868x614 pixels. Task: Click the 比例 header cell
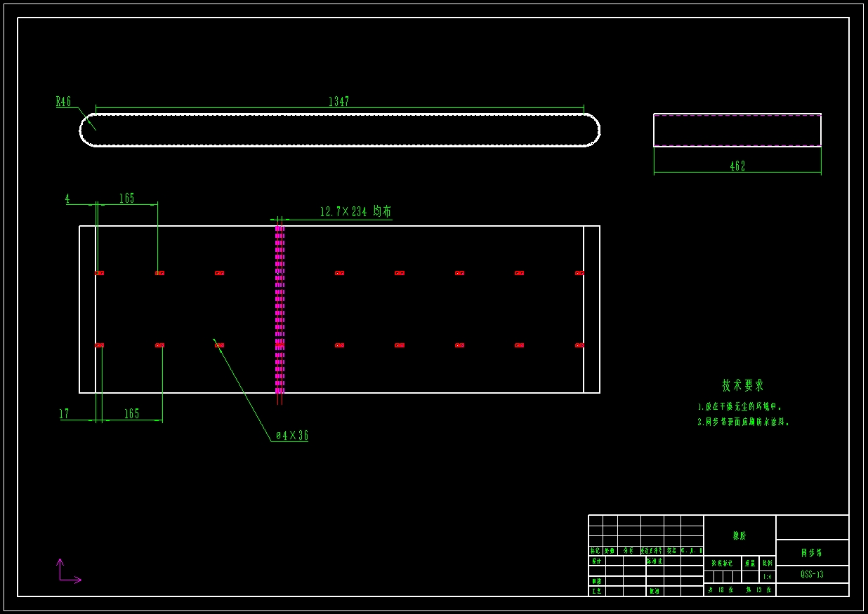767,563
